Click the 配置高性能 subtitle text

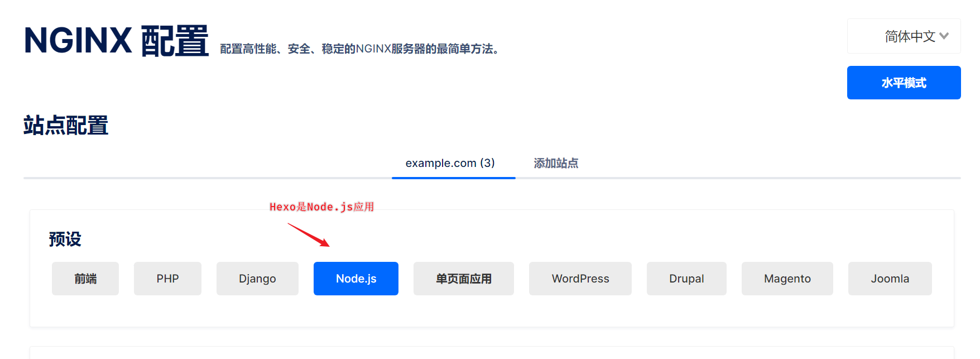click(361, 49)
